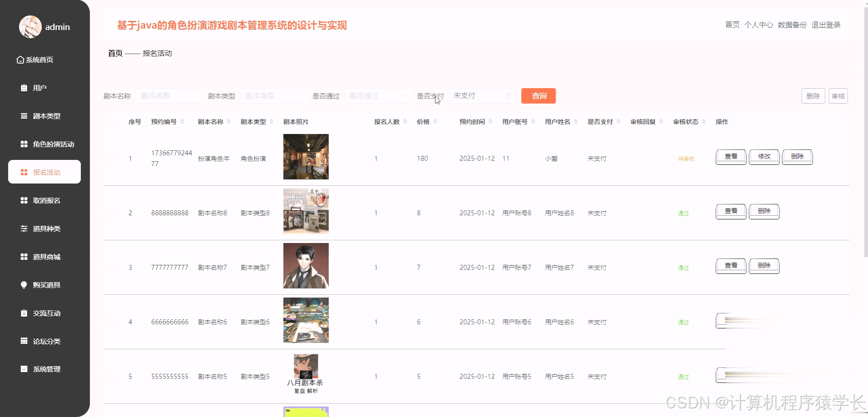Focus the 剧本名称 search input
868x417 pixels.
[169, 96]
